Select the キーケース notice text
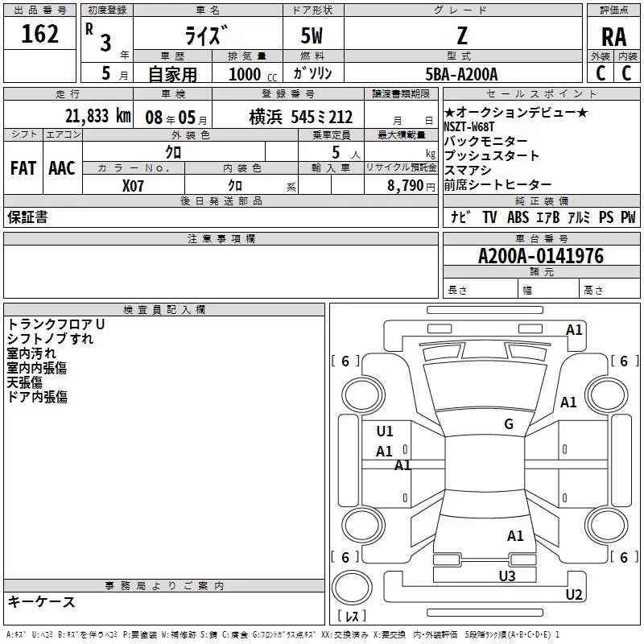Screen dimensions: 644x644 (x=42, y=601)
